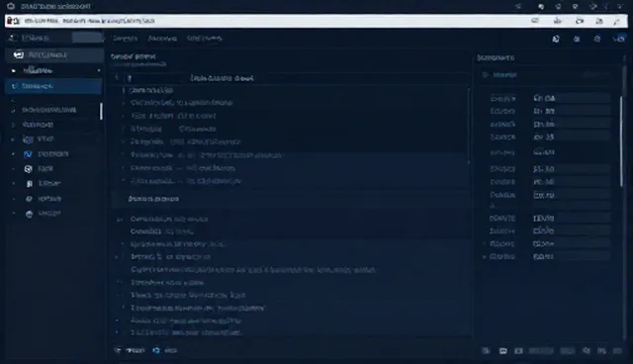This screenshot has height=364, width=633.
Task: Toggle the round control at right panel section header
Action: tap(486, 74)
